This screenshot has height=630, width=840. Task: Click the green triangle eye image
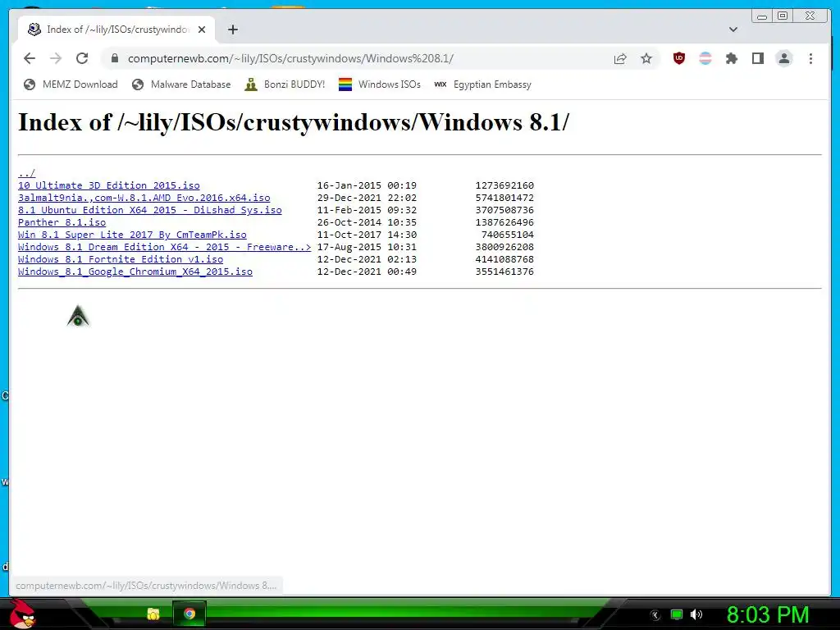coord(78,316)
